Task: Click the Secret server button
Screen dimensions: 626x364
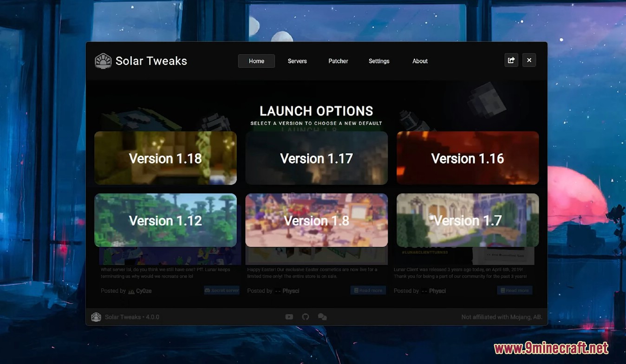Action: [222, 290]
